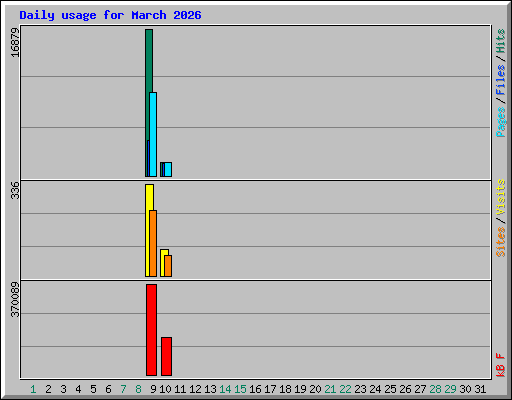The image size is (512, 400).
Task: Click day 3 on the x-axis
Action: (63, 389)
